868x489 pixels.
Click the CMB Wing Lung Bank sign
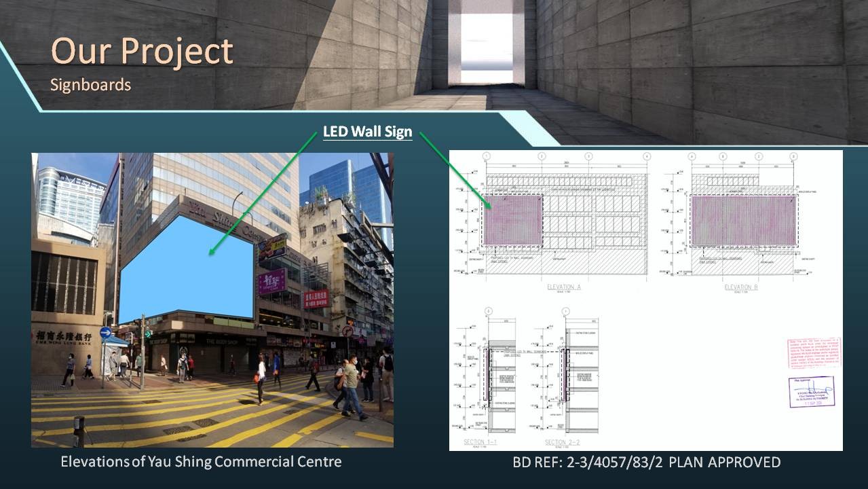(64, 338)
